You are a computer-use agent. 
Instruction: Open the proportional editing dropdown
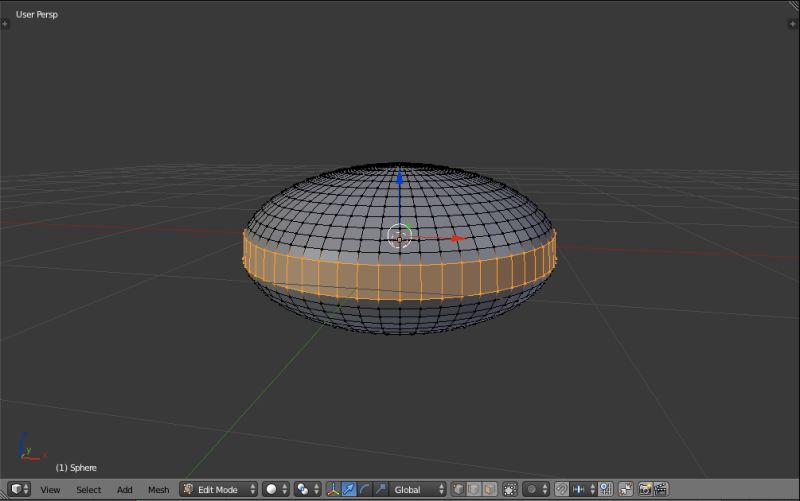coord(535,489)
